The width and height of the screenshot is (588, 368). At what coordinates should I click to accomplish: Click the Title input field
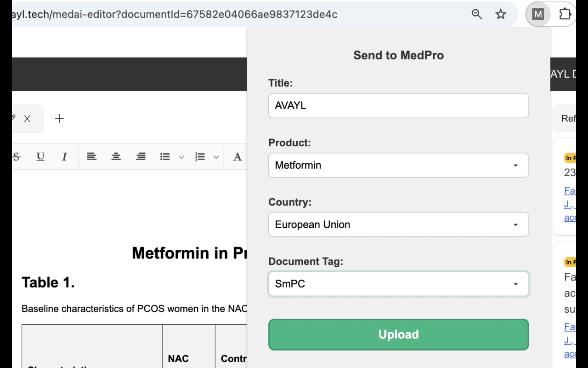[398, 106]
